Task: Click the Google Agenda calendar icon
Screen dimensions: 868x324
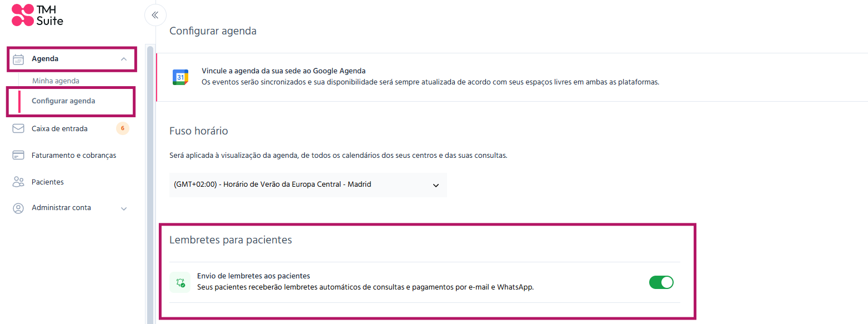Action: point(180,77)
